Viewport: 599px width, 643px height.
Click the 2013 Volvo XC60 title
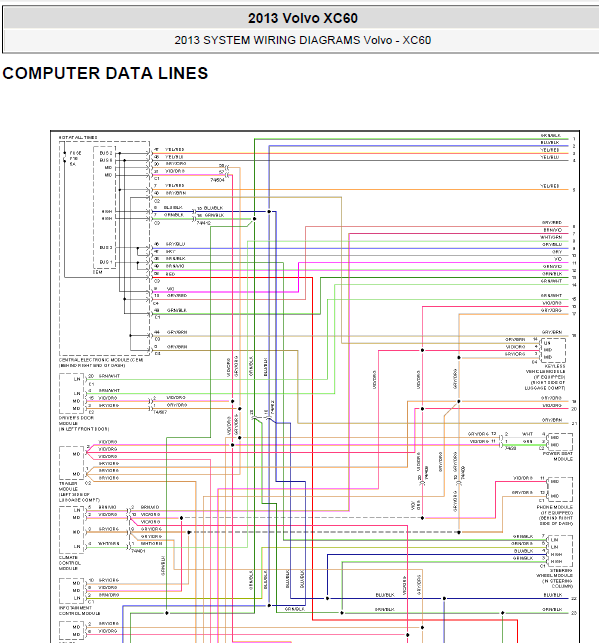pyautogui.click(x=303, y=18)
